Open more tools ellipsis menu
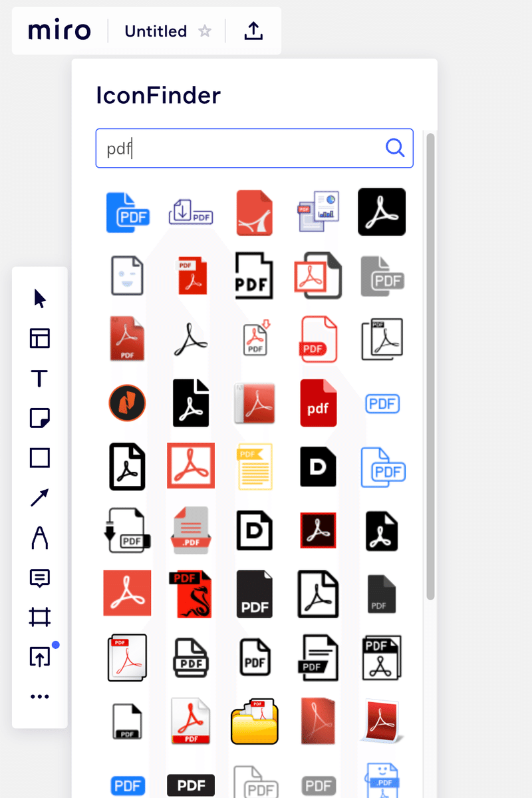 [40, 696]
